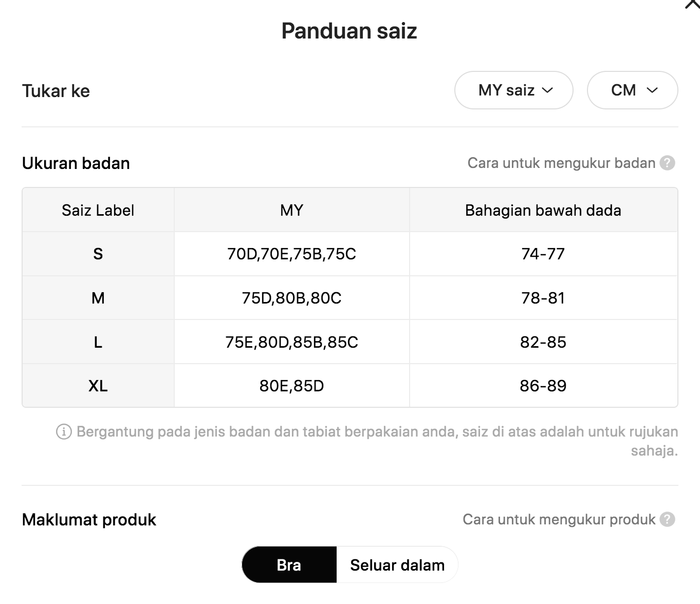Viewport: 700px width, 604px height.
Task: Open Cara untuk mengukur badan link
Action: [561, 163]
